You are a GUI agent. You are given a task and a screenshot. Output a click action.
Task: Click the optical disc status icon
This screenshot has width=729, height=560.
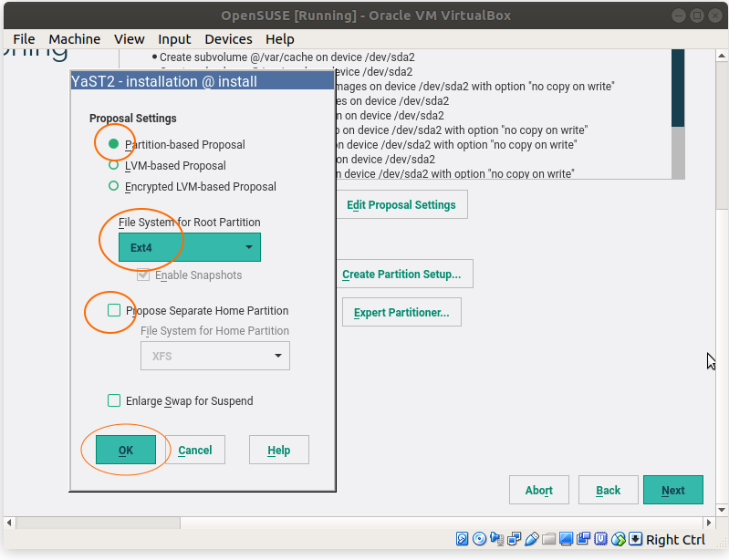click(x=479, y=539)
